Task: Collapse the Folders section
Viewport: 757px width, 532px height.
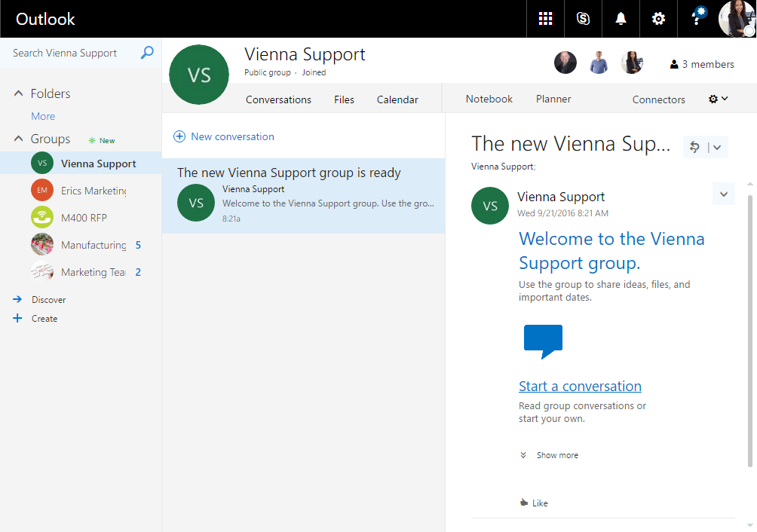Action: 19,93
